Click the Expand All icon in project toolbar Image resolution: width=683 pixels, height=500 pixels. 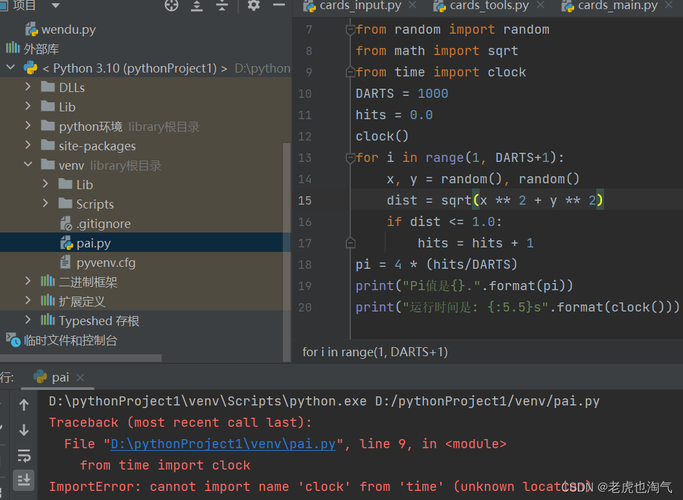[x=197, y=6]
